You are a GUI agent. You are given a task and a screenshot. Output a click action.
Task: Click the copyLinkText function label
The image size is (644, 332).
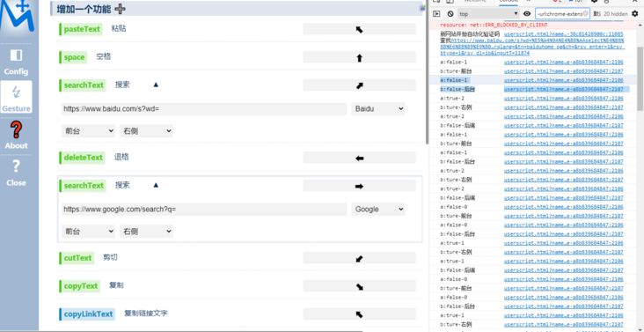[88, 314]
